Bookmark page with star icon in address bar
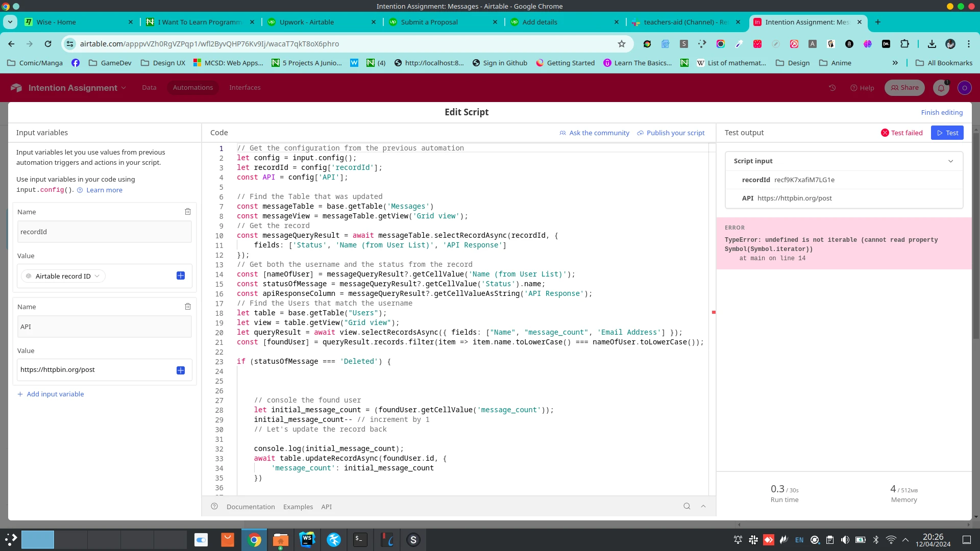 (x=622, y=44)
